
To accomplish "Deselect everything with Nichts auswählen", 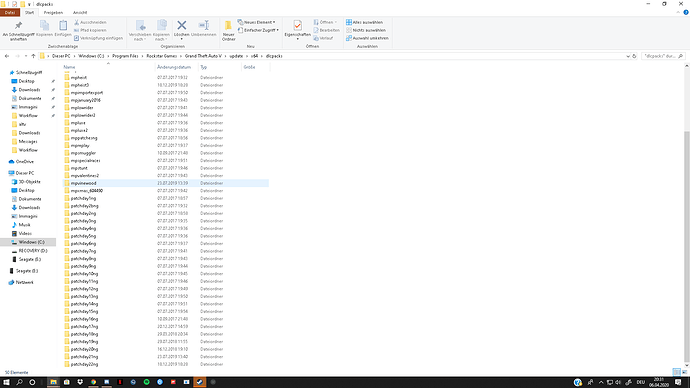I will point(366,30).
